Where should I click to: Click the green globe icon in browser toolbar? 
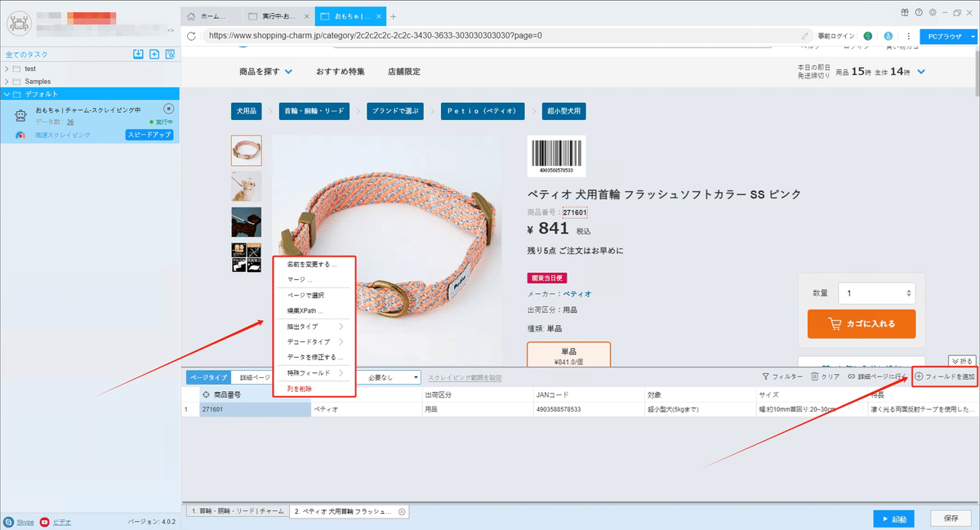pos(867,36)
